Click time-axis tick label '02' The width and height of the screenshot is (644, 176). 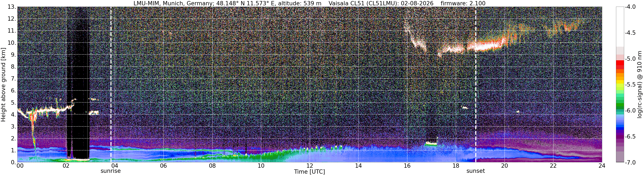(x=66, y=166)
